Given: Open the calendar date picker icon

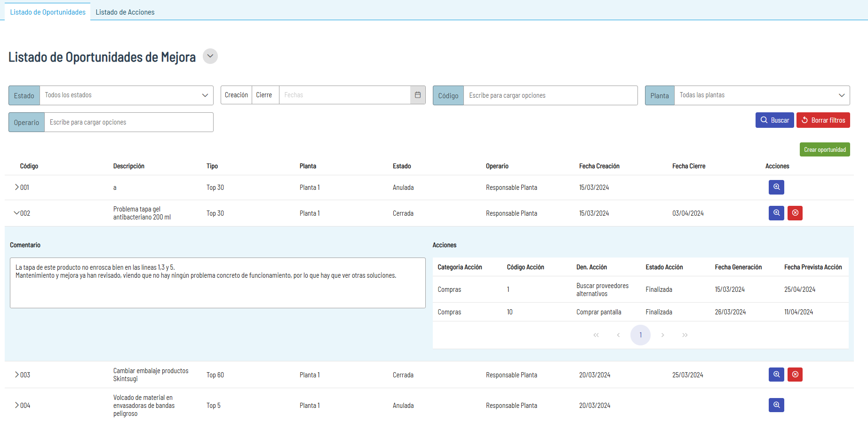Looking at the screenshot, I should click(418, 95).
